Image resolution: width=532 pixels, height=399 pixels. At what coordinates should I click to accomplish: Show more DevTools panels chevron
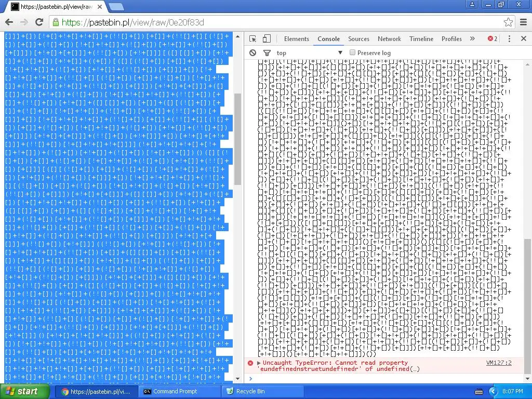[472, 38]
